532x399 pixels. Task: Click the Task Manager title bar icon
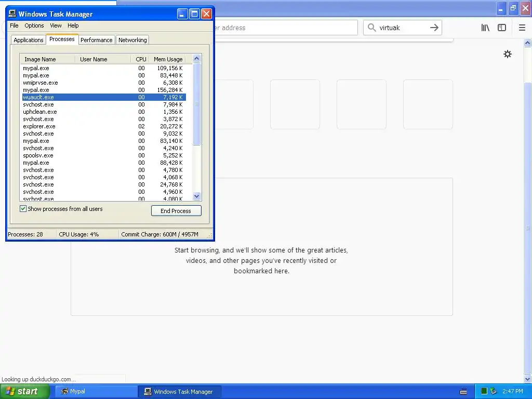12,14
